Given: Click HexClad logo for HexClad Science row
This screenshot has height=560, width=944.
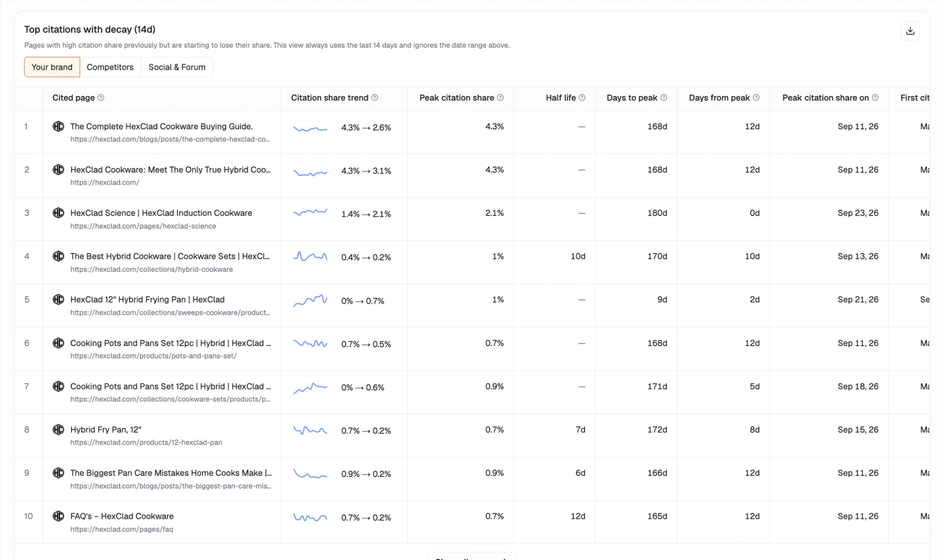Looking at the screenshot, I should tap(59, 213).
